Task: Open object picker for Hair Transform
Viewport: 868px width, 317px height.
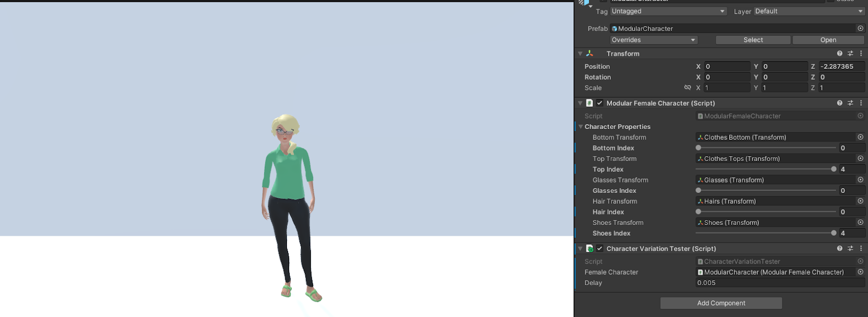Action: tap(860, 201)
